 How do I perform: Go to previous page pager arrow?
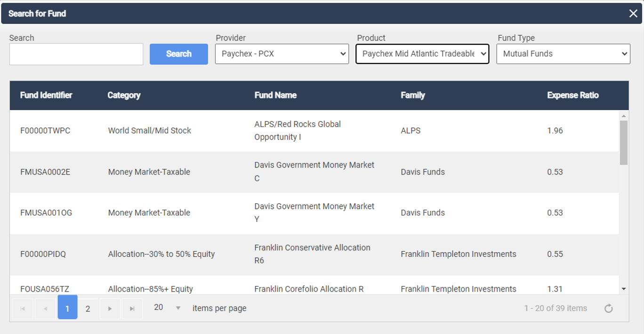(45, 309)
